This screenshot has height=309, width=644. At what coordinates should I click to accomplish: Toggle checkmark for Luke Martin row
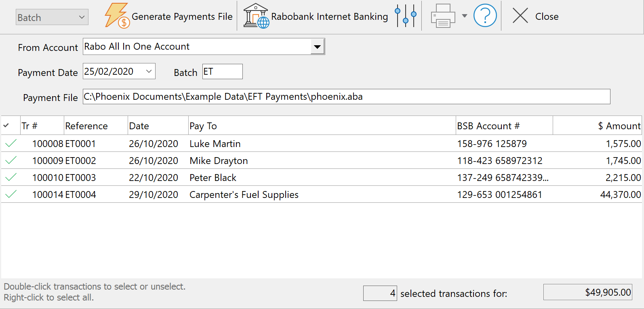pyautogui.click(x=11, y=143)
